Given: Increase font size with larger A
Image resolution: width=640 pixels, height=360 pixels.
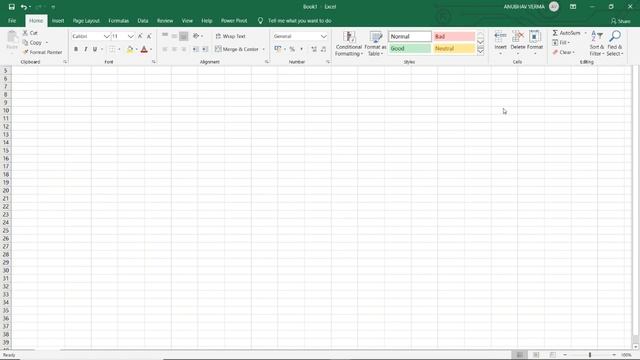Looking at the screenshot, I should [140, 36].
